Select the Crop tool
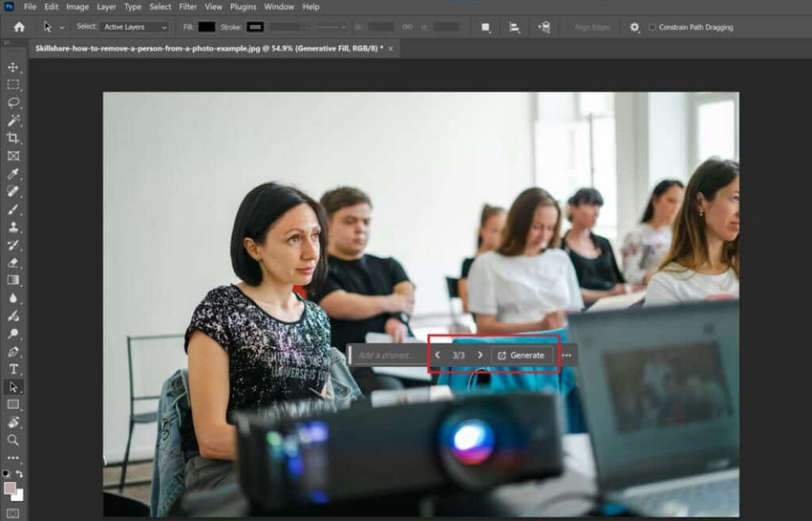Screen dimensions: 812x521 tap(13, 138)
